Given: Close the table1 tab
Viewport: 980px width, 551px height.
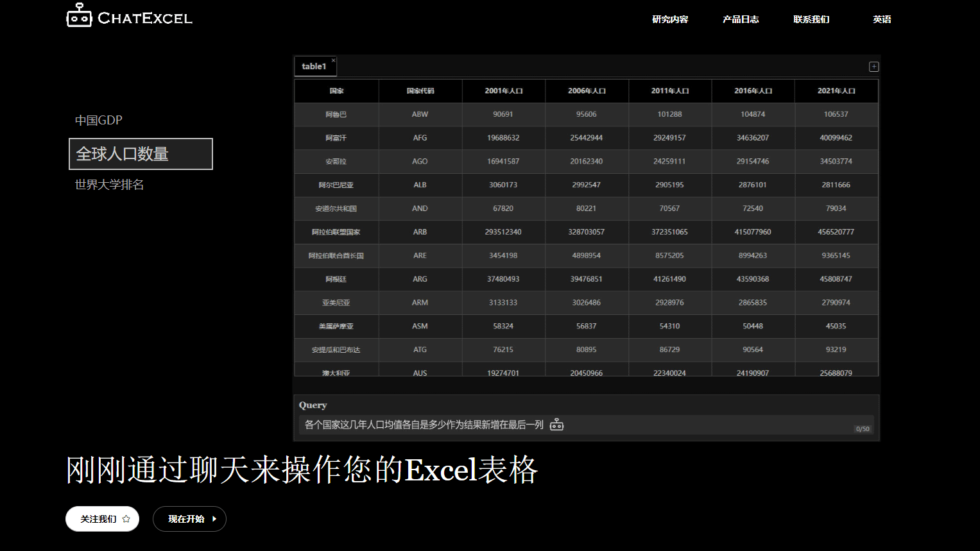Looking at the screenshot, I should (x=333, y=60).
